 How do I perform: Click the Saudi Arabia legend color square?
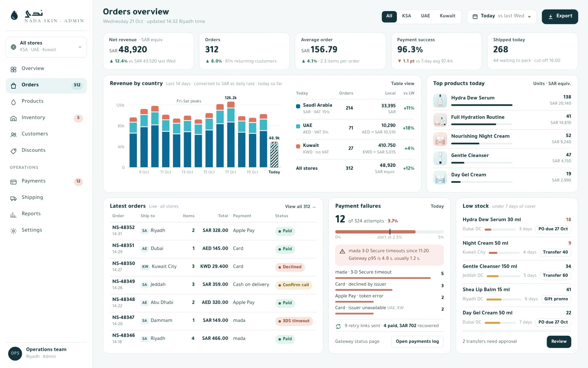298,106
